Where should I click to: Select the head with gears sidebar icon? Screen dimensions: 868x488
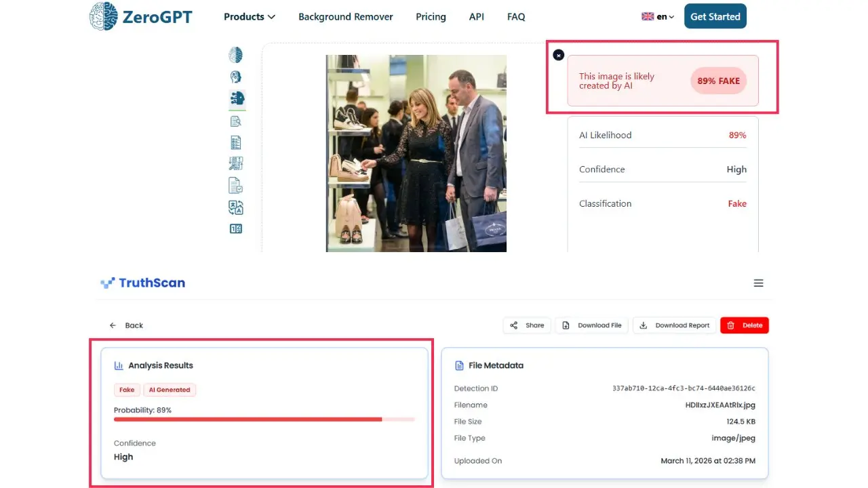coord(235,77)
